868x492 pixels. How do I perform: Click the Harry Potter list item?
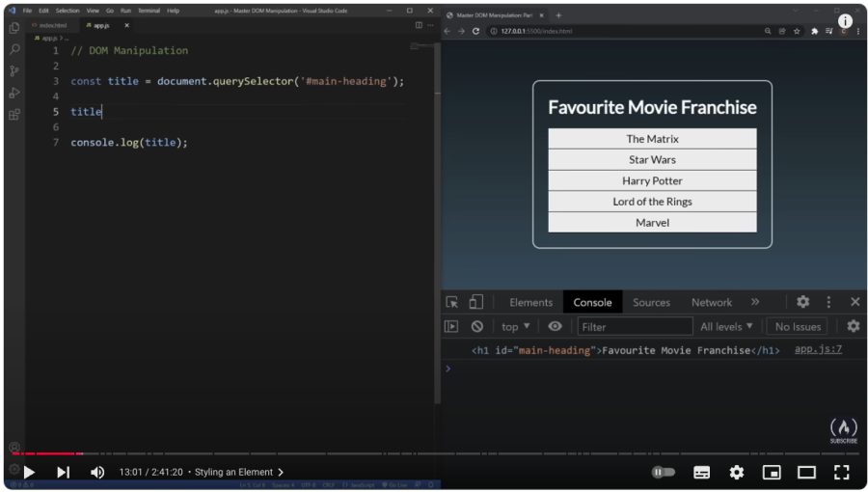click(x=652, y=180)
